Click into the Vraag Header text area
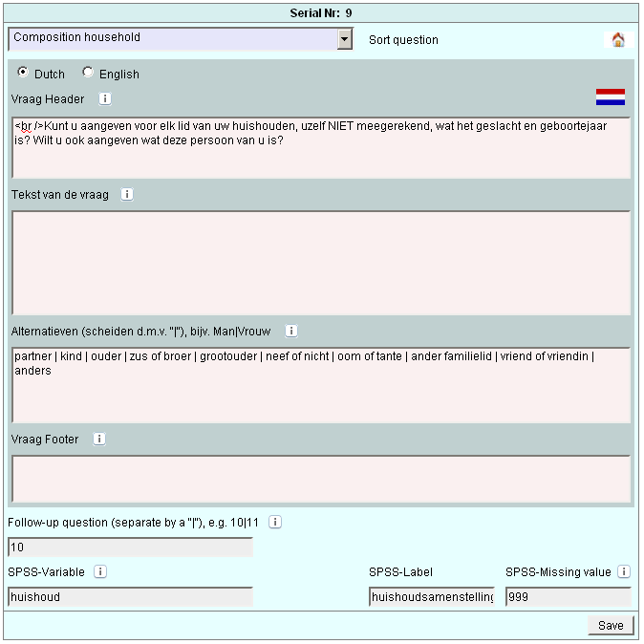644x644 pixels. click(x=320, y=148)
